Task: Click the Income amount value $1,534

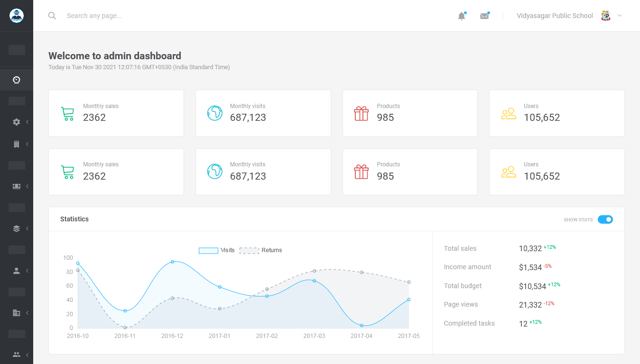Action: 530,268
